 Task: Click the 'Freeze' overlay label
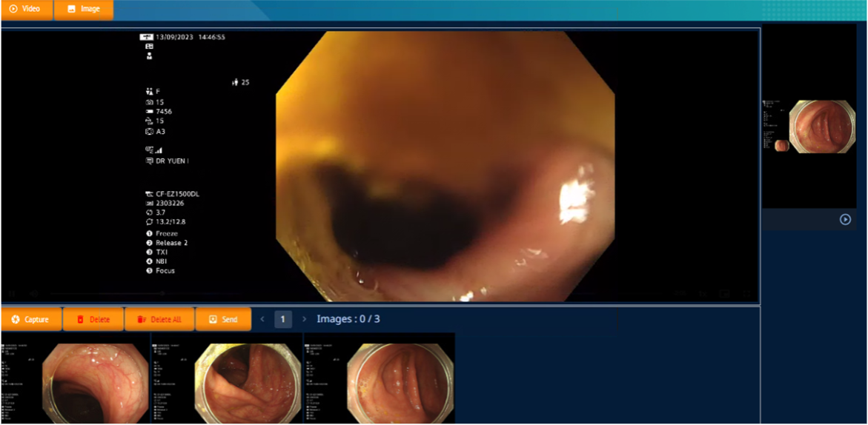[165, 233]
